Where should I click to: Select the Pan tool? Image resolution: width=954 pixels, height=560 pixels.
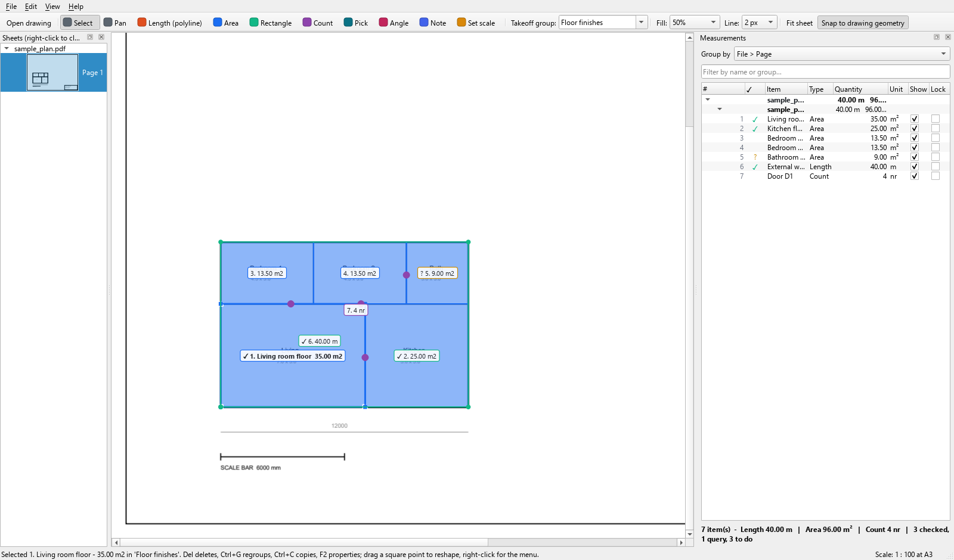115,23
